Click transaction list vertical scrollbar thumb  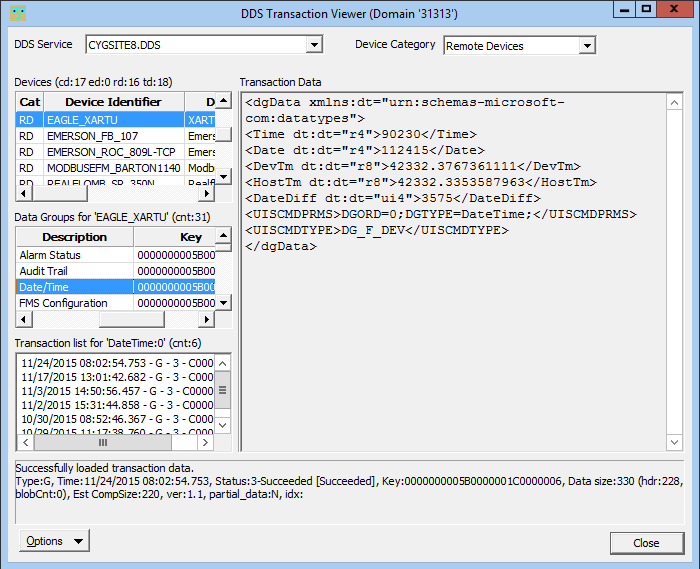coord(222,390)
